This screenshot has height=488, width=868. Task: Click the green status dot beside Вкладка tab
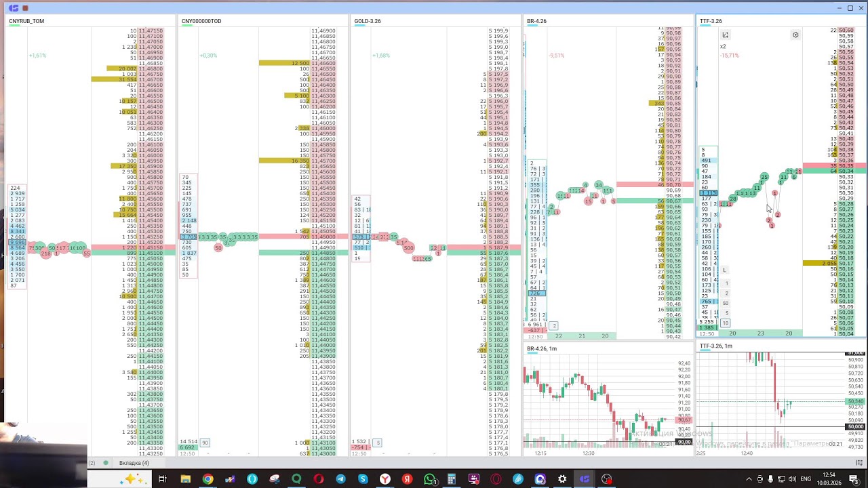click(x=106, y=463)
